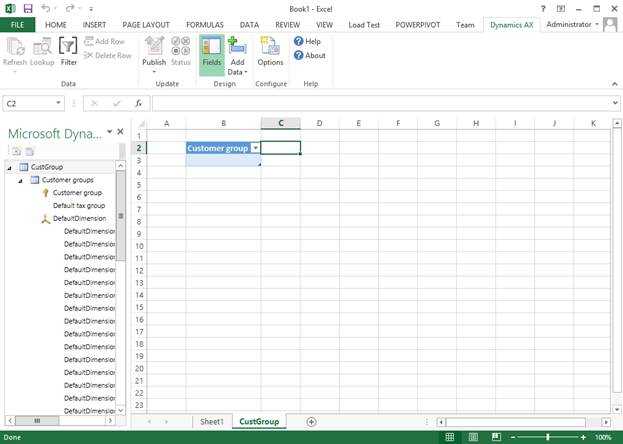
Task: Click the zoom in plus button
Action: click(583, 437)
